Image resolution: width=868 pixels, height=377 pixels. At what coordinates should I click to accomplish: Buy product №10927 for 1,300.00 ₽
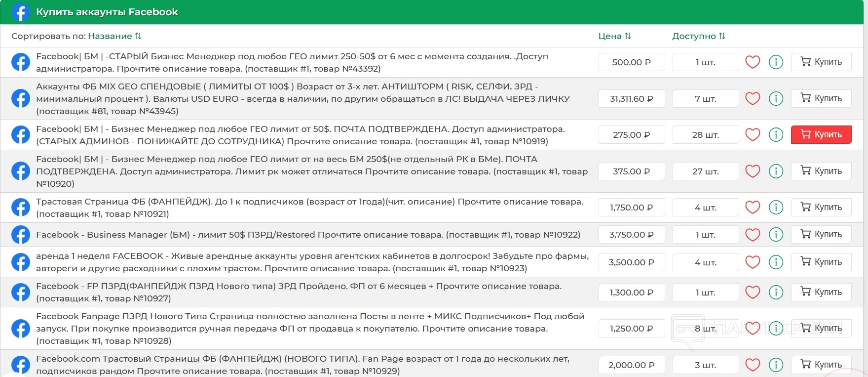pyautogui.click(x=821, y=293)
